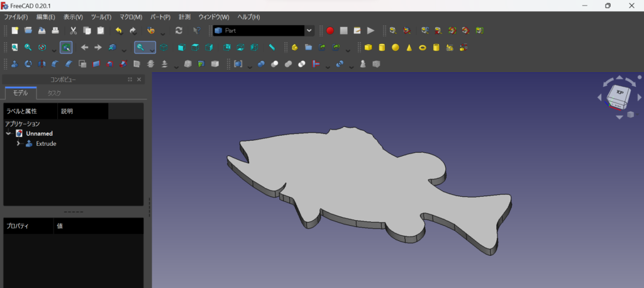The height and width of the screenshot is (288, 644).
Task: Click the yellow Create Part icon
Action: (x=294, y=48)
